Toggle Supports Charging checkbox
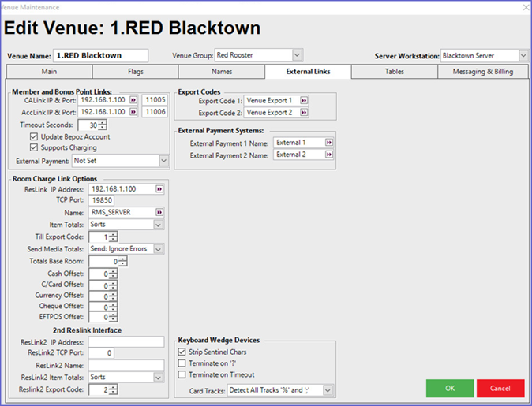 tap(34, 147)
